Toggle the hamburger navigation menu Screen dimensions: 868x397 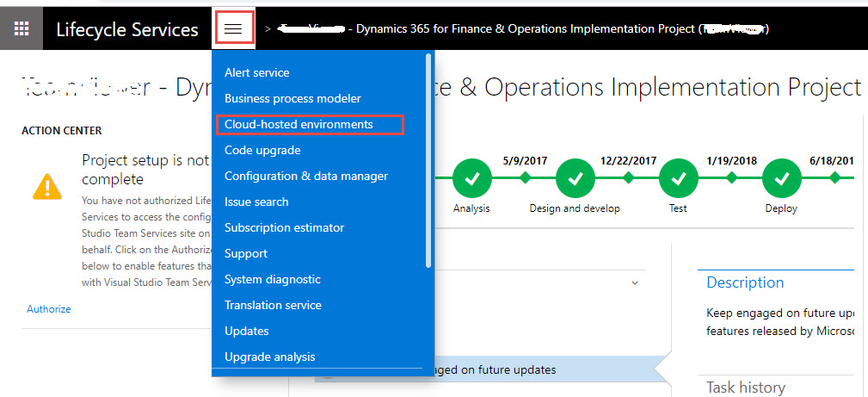[x=234, y=28]
